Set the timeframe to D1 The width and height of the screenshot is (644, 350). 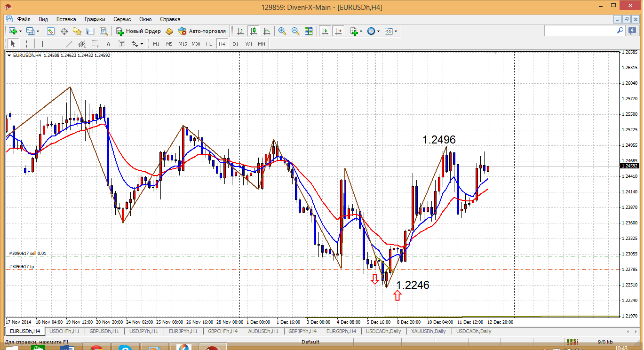pos(235,44)
